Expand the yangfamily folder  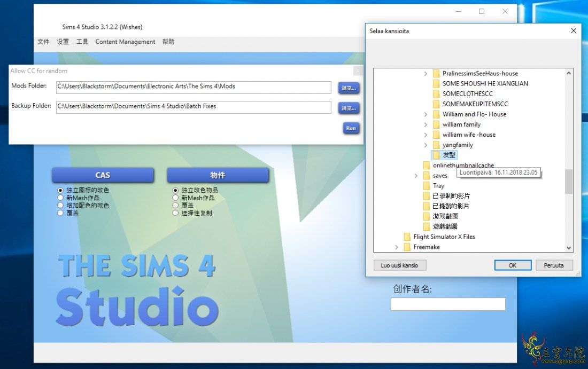click(x=425, y=145)
